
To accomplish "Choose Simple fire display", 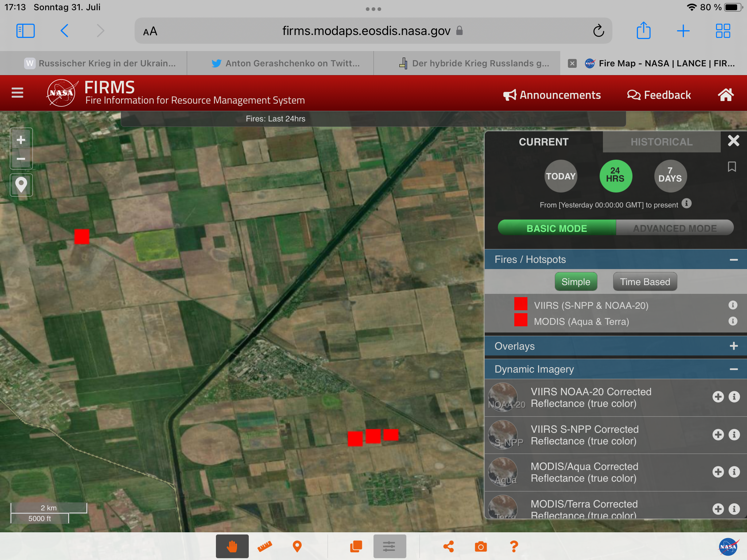I will point(576,281).
